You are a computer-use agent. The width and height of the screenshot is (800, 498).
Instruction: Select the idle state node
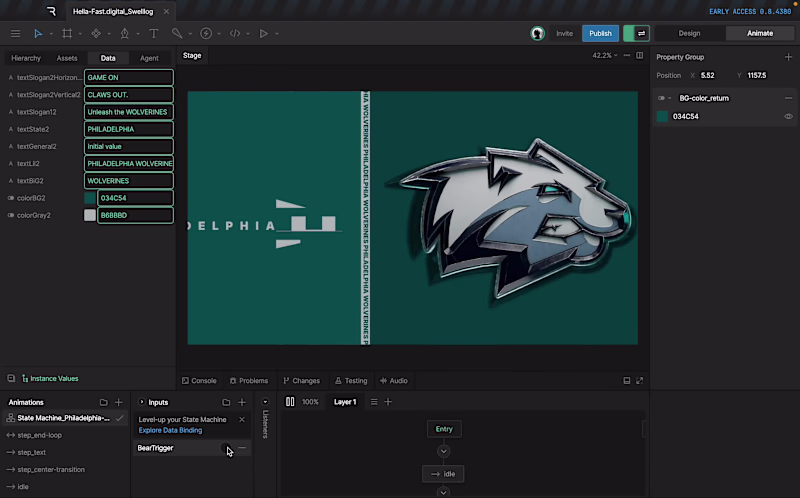443,474
